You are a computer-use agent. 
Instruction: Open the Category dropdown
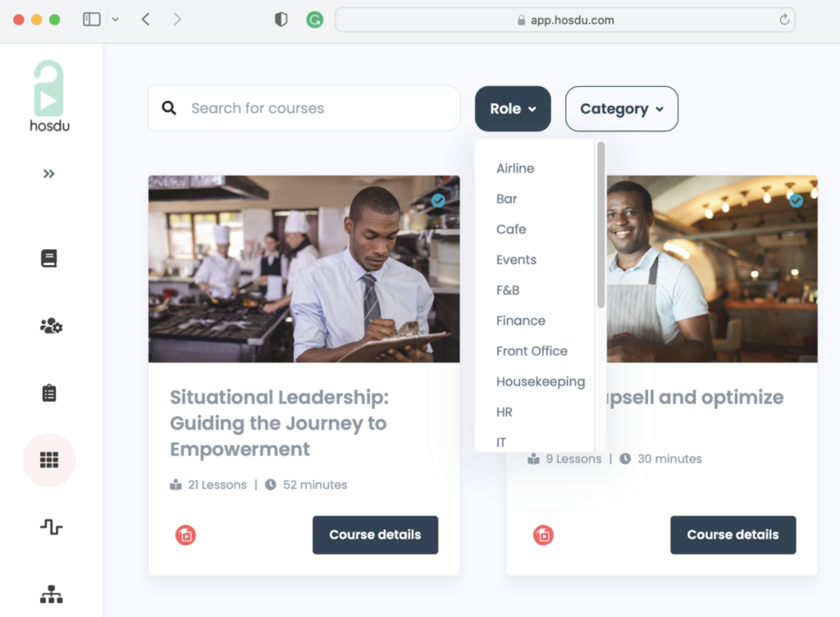tap(621, 108)
